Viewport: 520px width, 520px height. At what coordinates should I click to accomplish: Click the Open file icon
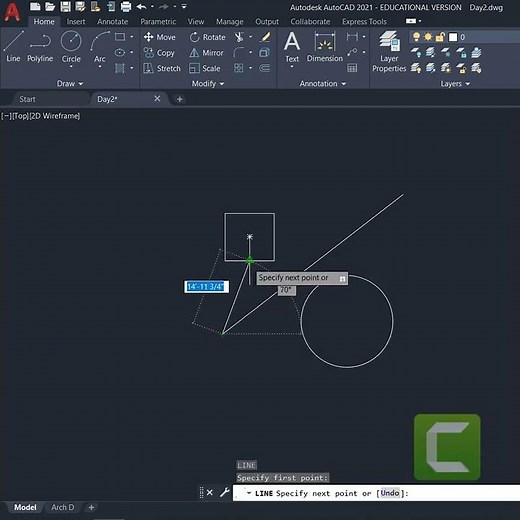coord(50,6)
